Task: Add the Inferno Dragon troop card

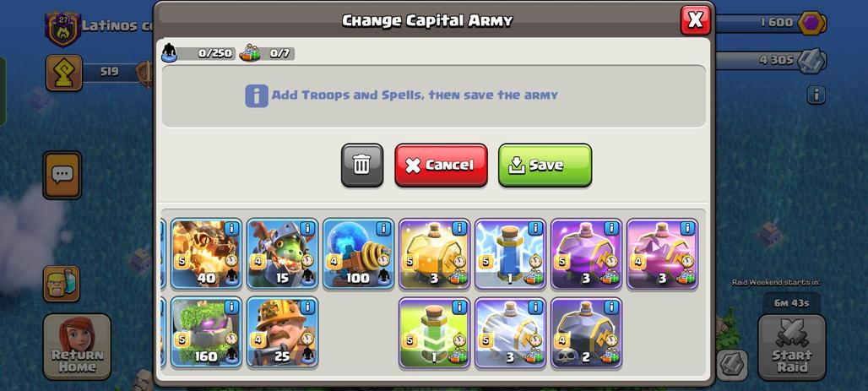Action: tap(206, 253)
